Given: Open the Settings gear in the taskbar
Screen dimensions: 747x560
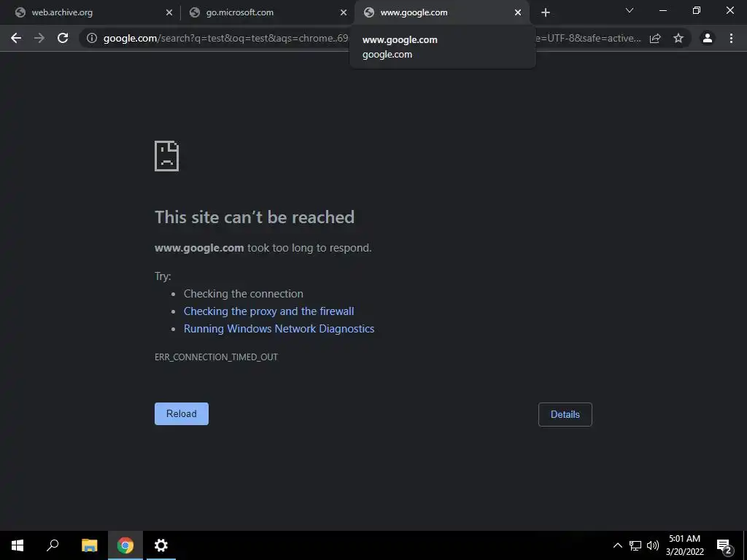Looking at the screenshot, I should pos(161,545).
